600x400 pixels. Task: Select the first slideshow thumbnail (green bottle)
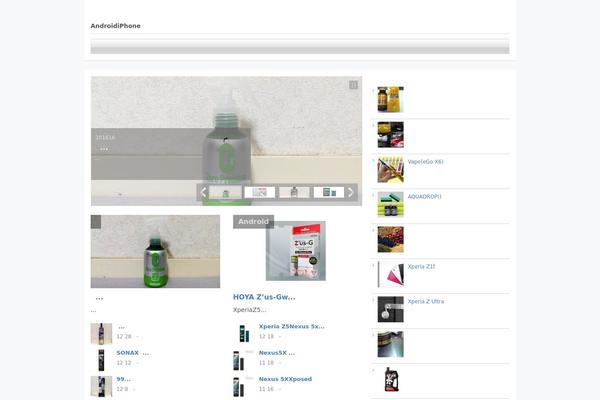pos(225,192)
